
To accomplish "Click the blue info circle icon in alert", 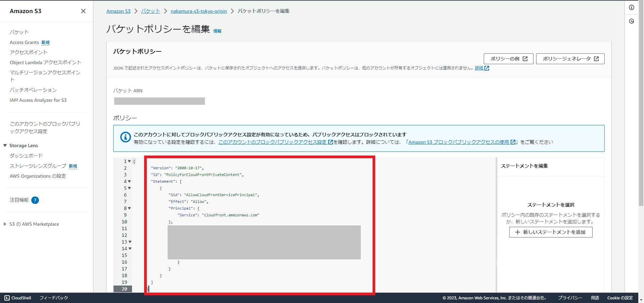I will 126,137.
